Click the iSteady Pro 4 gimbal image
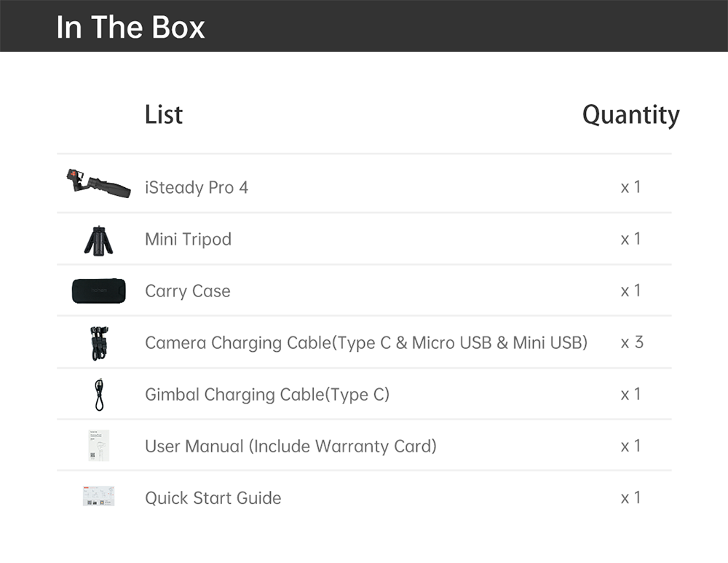 (x=98, y=184)
